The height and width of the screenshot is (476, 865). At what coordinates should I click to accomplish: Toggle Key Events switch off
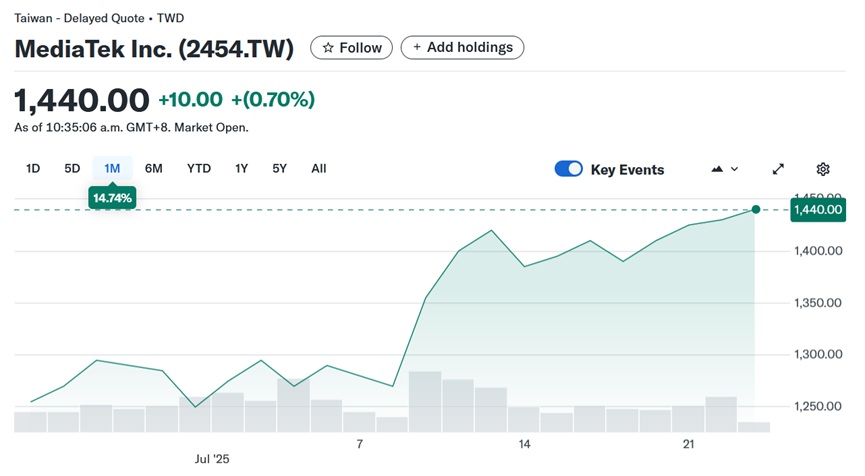[x=568, y=169]
